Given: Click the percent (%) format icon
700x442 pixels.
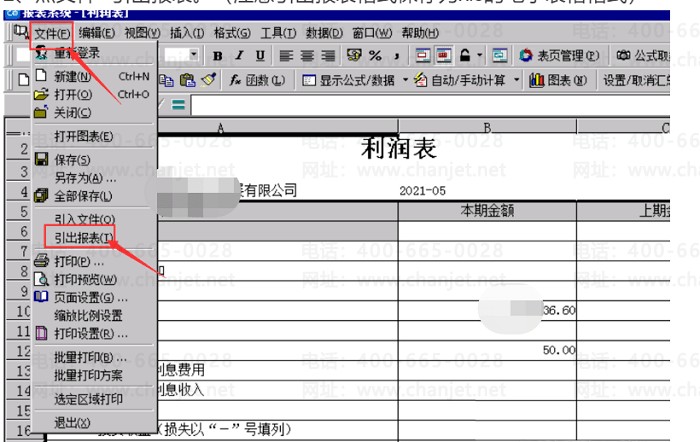Looking at the screenshot, I should pyautogui.click(x=375, y=56).
